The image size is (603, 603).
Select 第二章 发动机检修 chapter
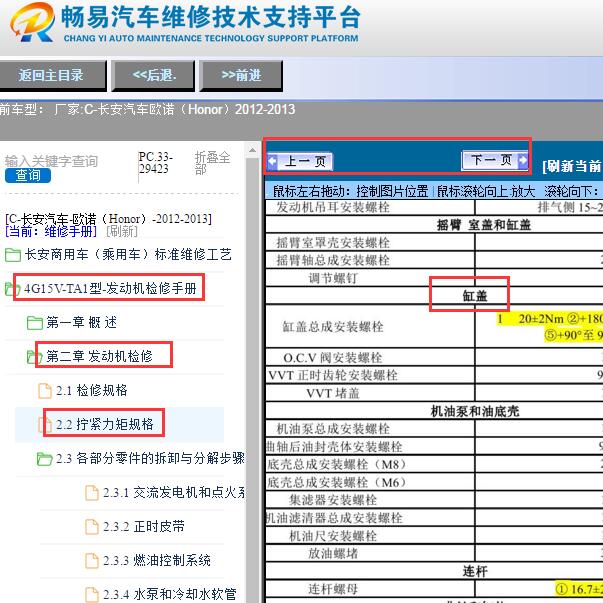(99, 356)
